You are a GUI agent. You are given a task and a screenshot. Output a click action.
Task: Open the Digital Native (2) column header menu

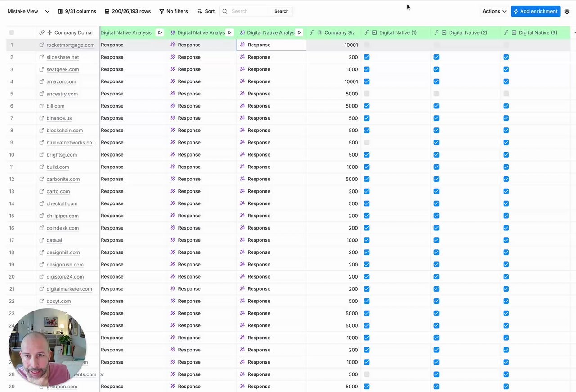pos(466,32)
